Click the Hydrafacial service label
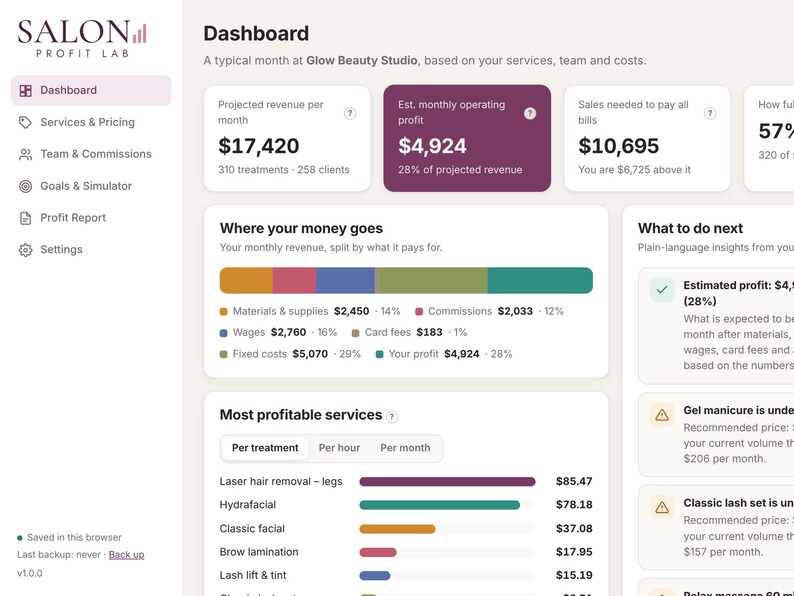Screen dimensions: 794x596 pos(248,505)
